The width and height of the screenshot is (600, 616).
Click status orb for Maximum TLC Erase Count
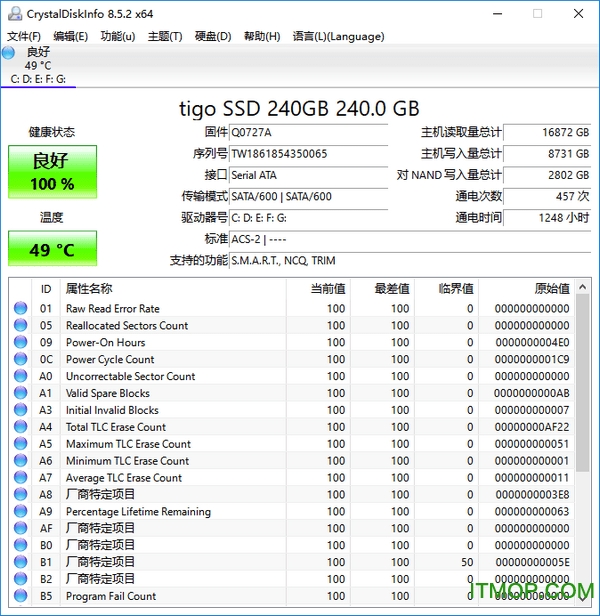coord(20,444)
